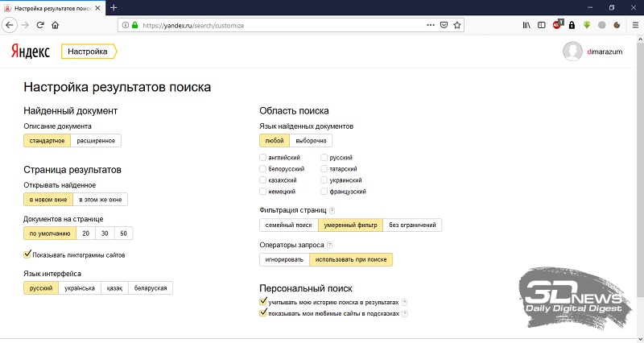
Task: Show help for Операторы запроса
Action: point(329,245)
